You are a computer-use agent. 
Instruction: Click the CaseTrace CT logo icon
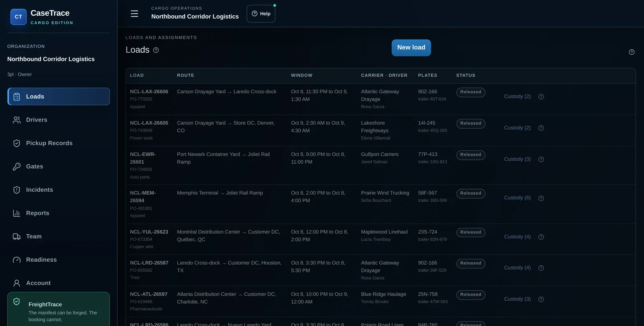(19, 17)
